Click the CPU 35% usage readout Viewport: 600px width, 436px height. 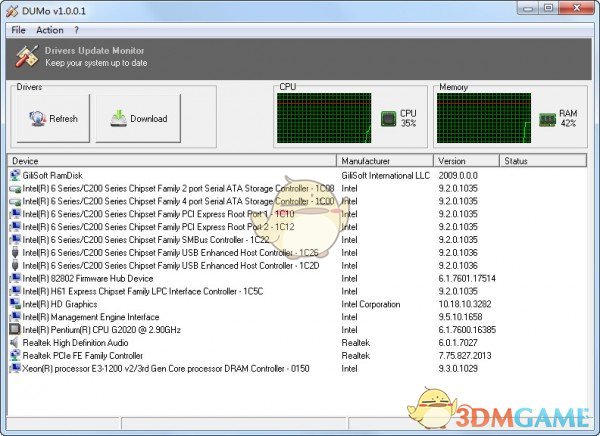pos(408,118)
